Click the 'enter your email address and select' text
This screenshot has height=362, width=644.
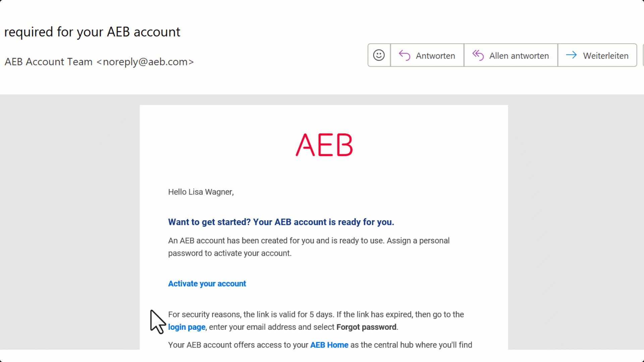tap(272, 327)
